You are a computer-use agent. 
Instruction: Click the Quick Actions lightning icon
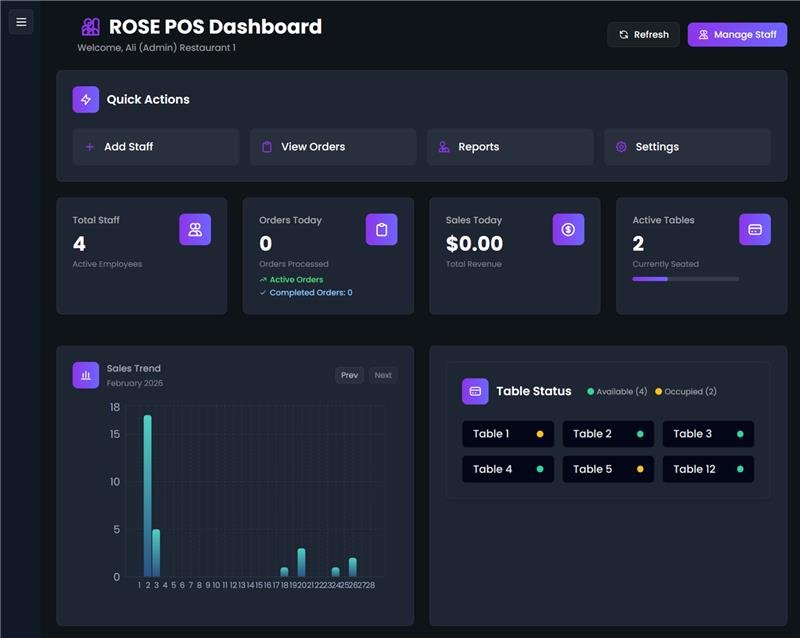coord(85,99)
